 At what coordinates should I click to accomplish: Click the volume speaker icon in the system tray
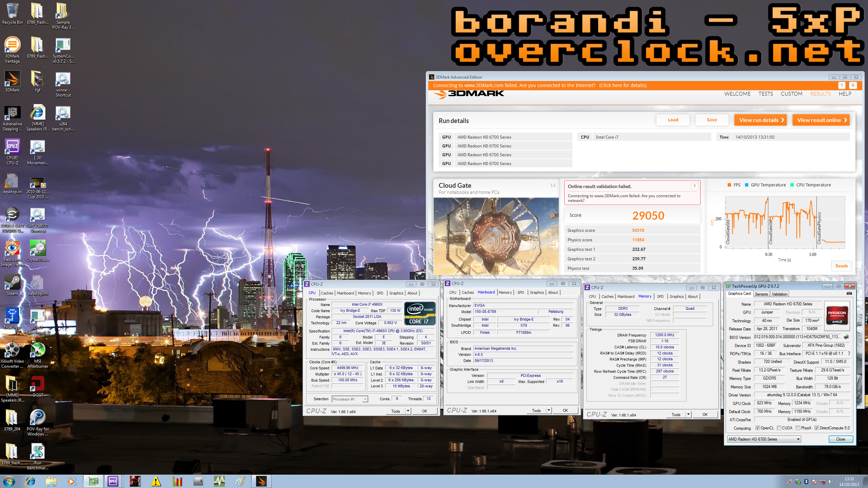coord(830,482)
